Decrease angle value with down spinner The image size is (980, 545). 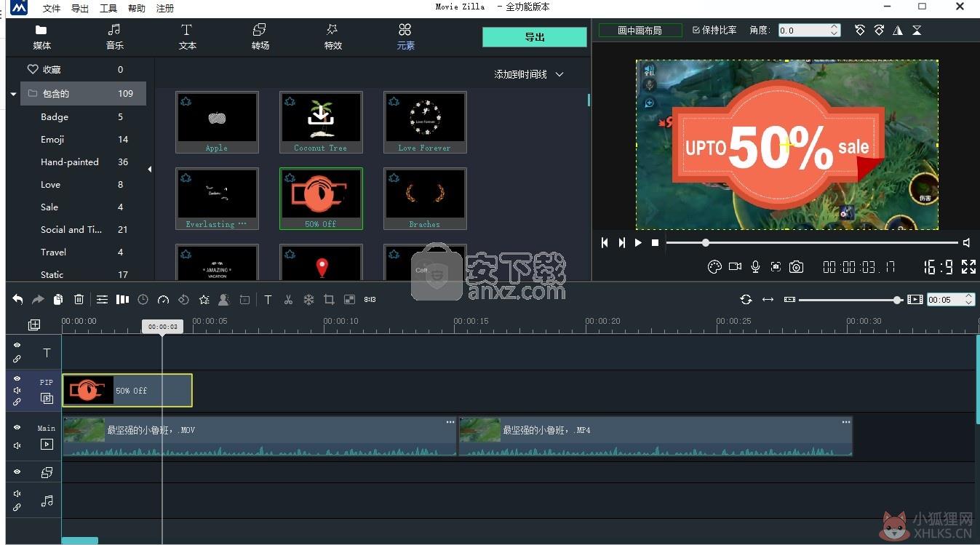[x=834, y=33]
